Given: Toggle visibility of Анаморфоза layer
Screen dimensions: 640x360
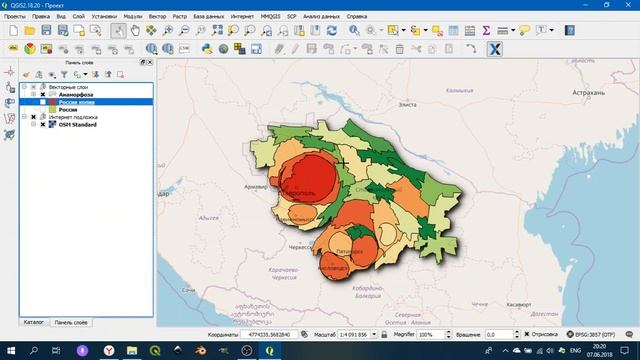Looking at the screenshot, I should click(x=43, y=94).
